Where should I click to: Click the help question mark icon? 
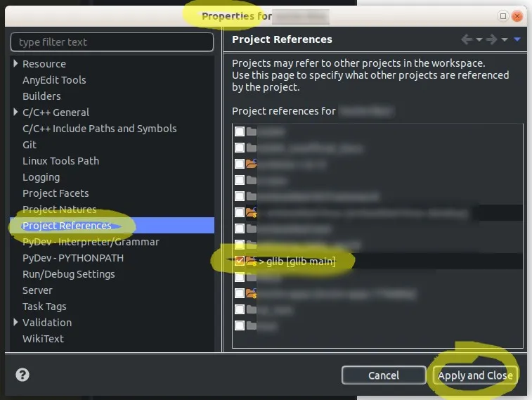coord(22,375)
